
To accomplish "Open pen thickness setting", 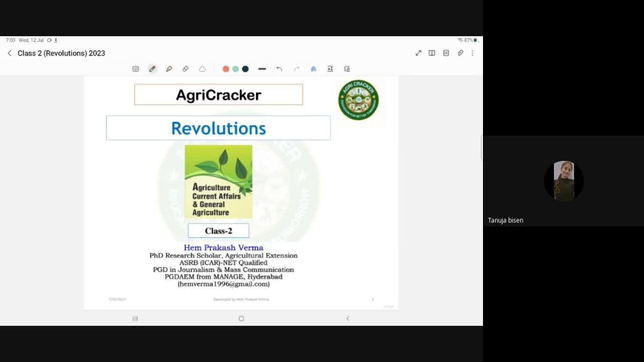I will click(x=262, y=69).
